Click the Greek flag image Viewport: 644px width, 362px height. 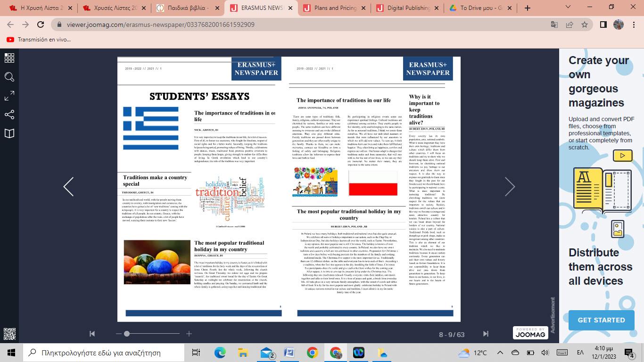(x=151, y=128)
